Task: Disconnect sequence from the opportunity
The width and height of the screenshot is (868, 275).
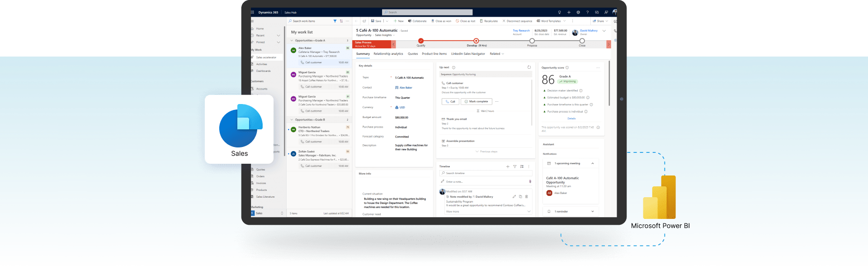Action: click(x=517, y=21)
